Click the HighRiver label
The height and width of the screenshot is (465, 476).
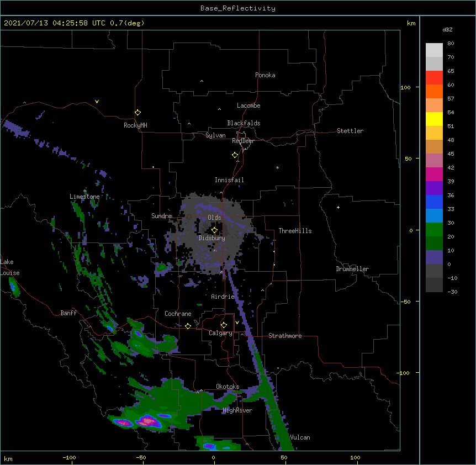pos(237,410)
